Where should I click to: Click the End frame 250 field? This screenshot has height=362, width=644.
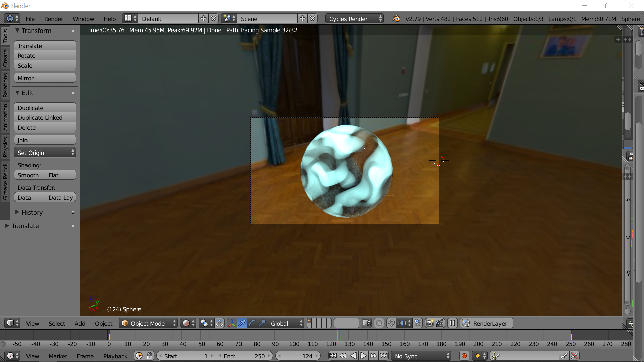coord(244,356)
